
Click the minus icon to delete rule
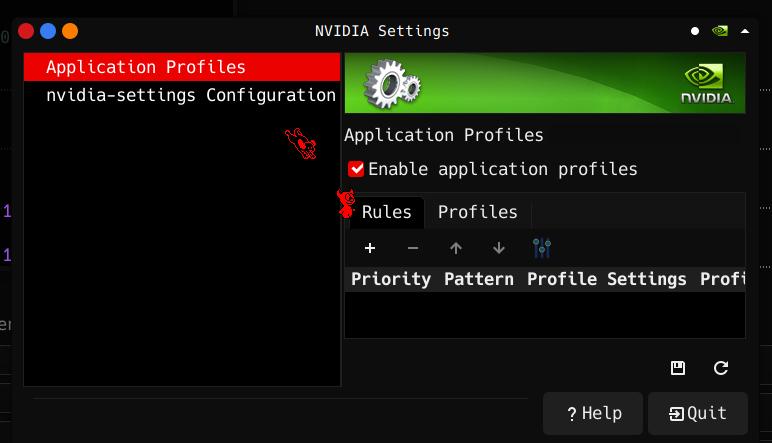(413, 248)
